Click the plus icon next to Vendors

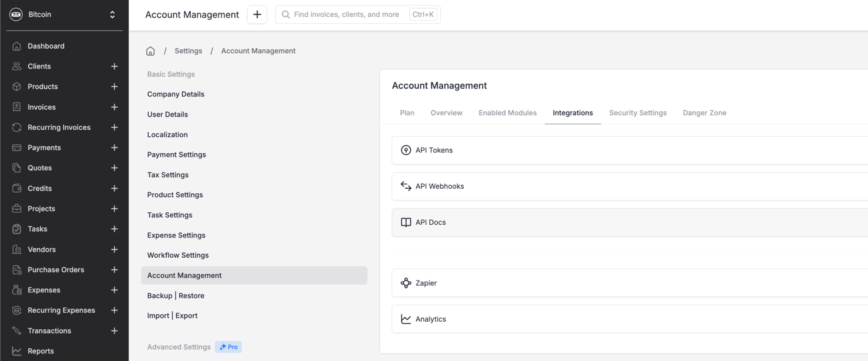(114, 250)
